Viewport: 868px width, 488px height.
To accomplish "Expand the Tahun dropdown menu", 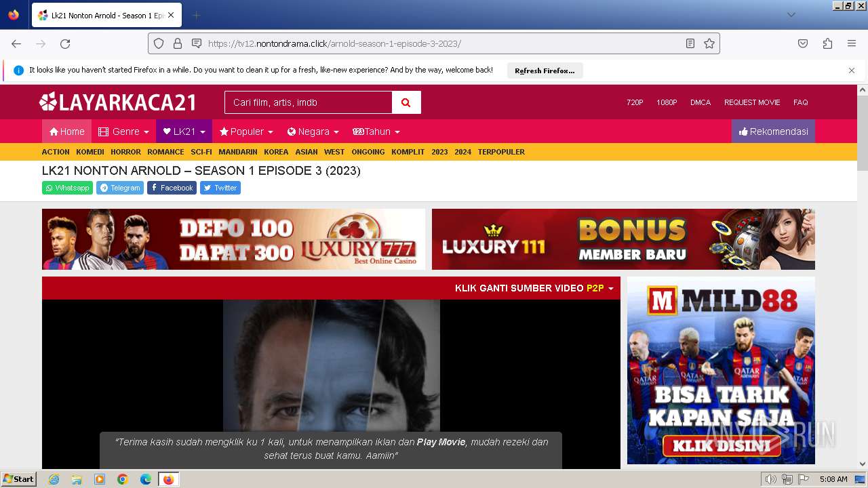I will point(376,131).
